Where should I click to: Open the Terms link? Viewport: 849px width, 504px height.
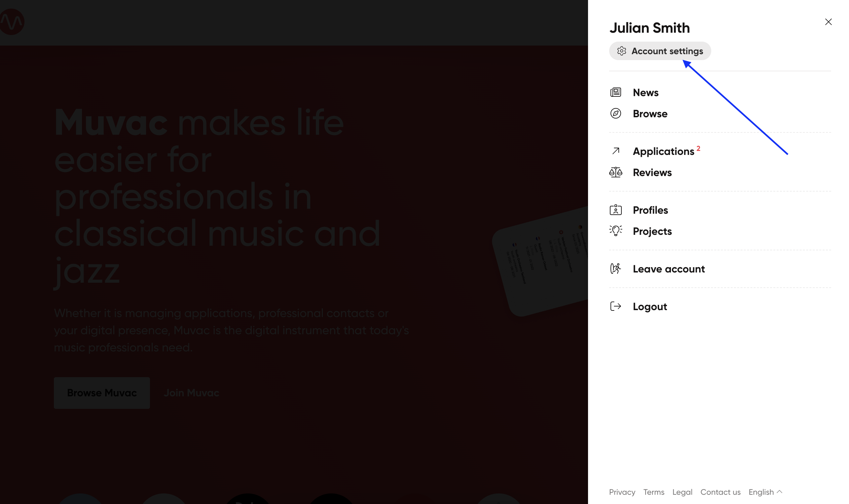point(654,492)
